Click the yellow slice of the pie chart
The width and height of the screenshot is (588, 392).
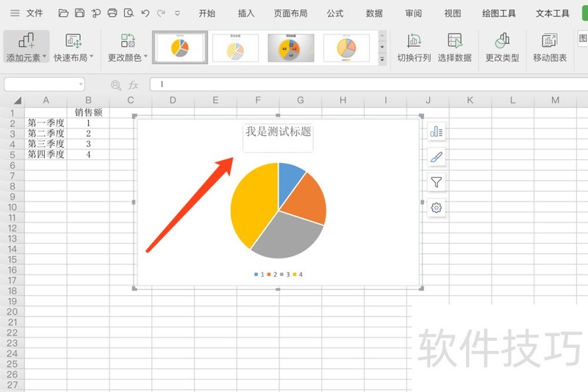[250, 202]
